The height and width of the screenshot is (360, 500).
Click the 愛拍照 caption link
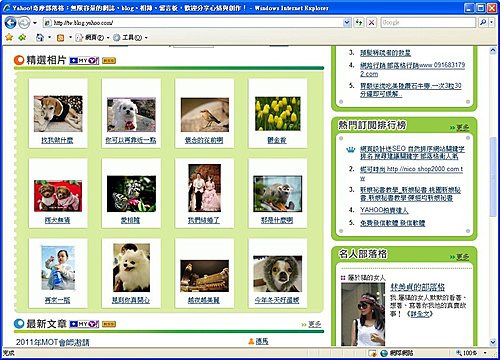coord(130,220)
